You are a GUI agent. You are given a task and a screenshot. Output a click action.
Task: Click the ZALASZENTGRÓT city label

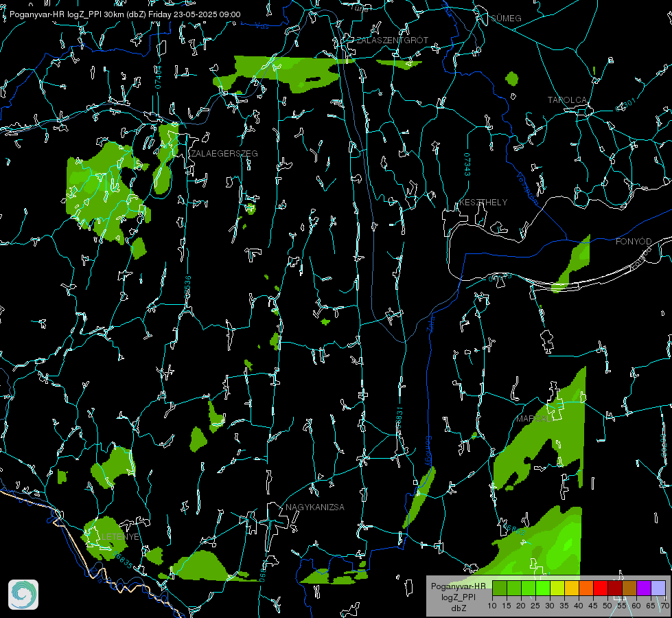coord(392,41)
